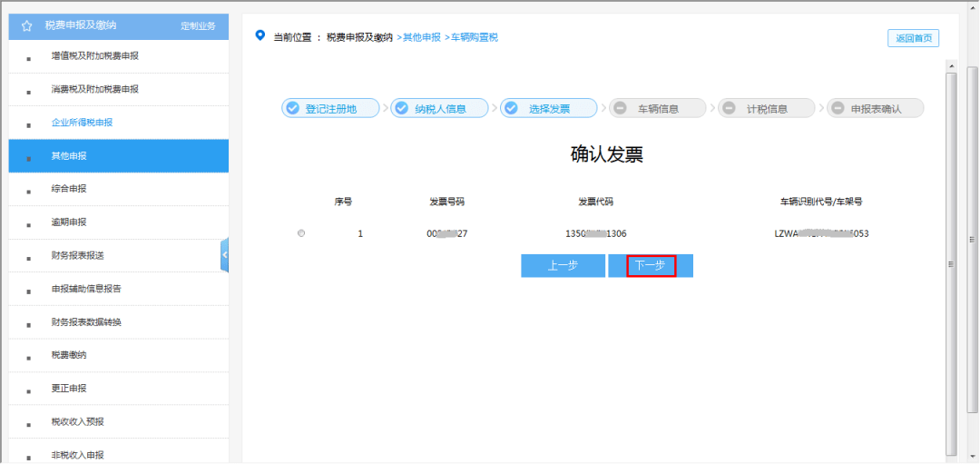This screenshot has height=464, width=980.
Task: Open 更正申报 menu item
Action: click(119, 389)
